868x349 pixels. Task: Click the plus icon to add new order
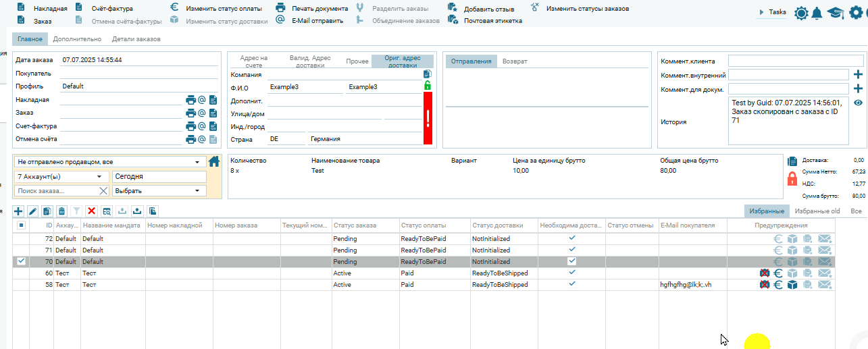coord(18,211)
